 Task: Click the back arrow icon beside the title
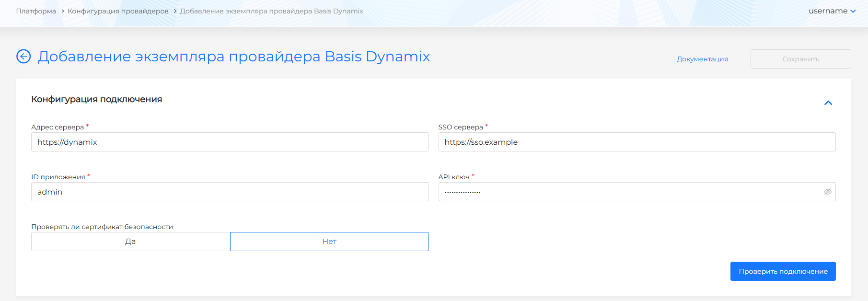23,57
